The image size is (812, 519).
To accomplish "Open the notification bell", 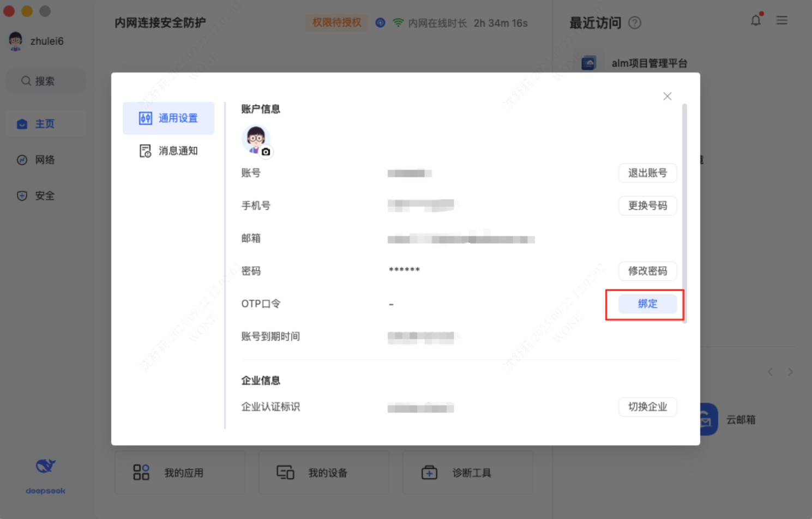I will (756, 20).
